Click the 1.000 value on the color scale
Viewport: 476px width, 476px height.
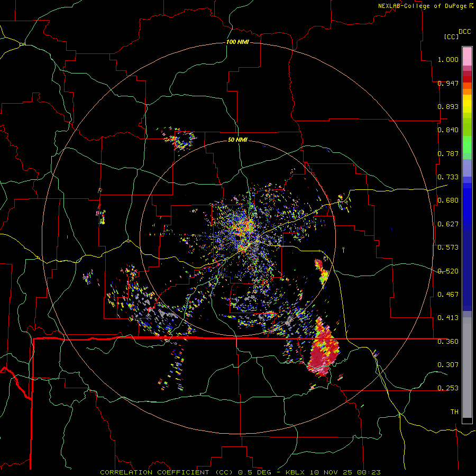448,59
